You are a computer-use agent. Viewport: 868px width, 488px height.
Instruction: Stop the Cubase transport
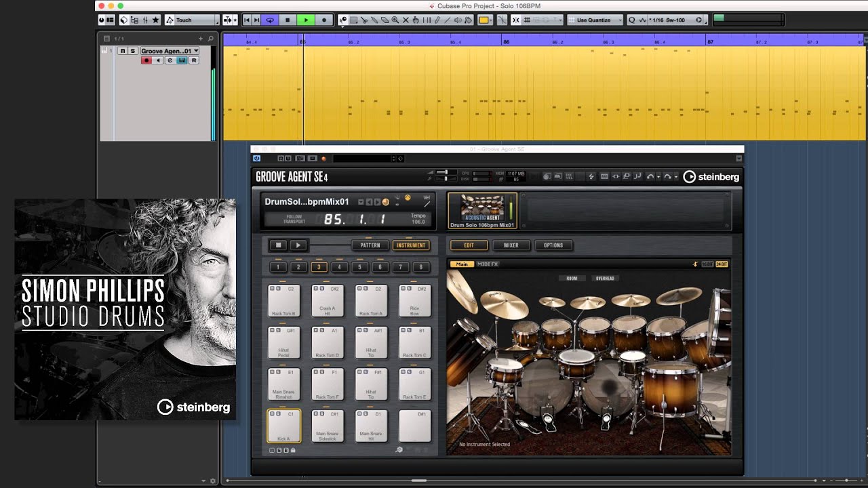288,20
